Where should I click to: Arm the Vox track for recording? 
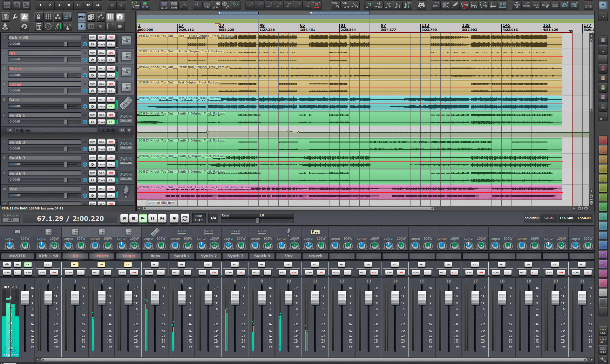point(92,189)
